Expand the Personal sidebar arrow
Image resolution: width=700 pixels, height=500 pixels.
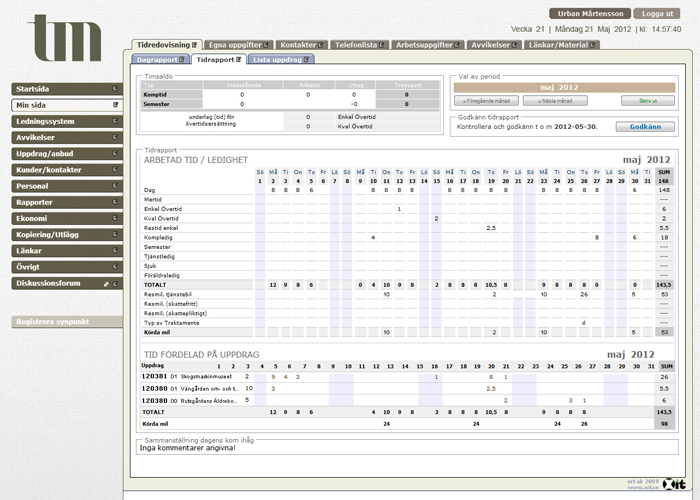[x=115, y=186]
